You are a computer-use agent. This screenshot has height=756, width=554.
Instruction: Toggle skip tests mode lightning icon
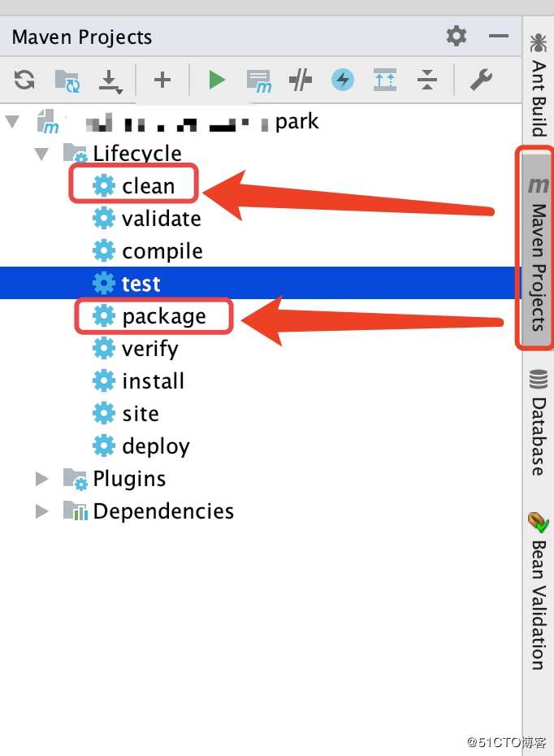343,80
